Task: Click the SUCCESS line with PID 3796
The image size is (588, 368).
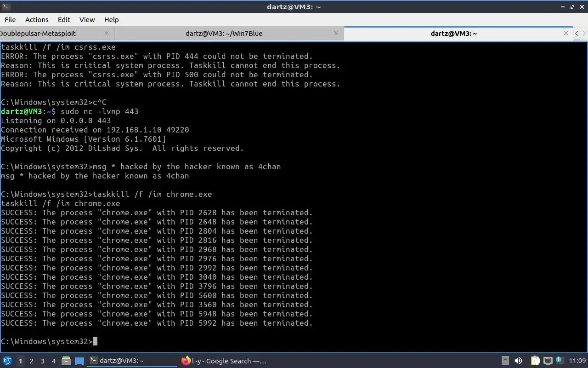Action: click(157, 286)
